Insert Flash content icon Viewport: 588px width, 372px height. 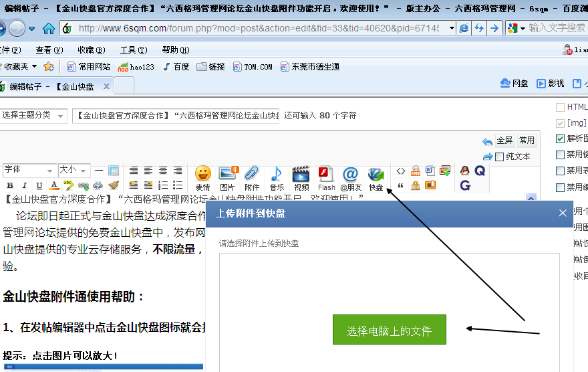pyautogui.click(x=326, y=178)
